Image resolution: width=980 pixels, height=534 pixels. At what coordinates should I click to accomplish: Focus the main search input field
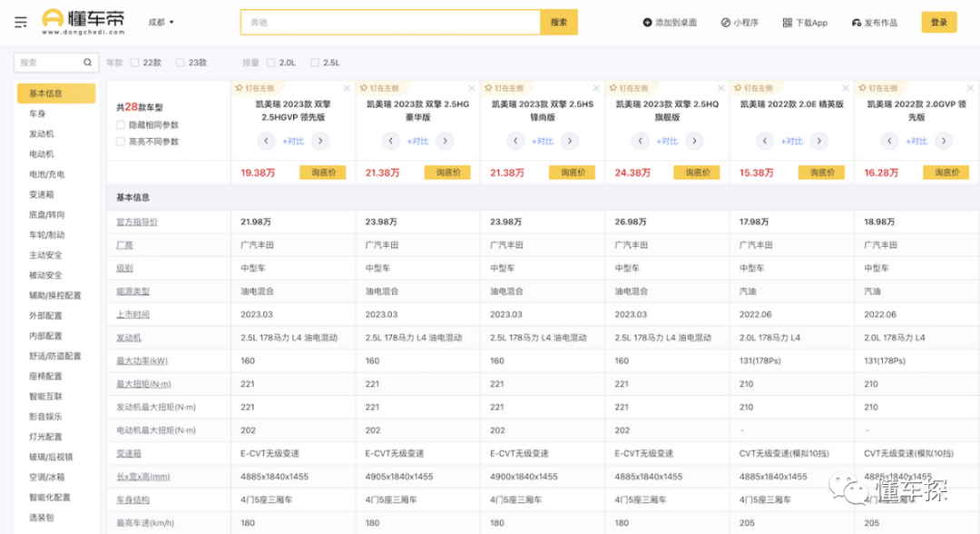click(x=390, y=23)
